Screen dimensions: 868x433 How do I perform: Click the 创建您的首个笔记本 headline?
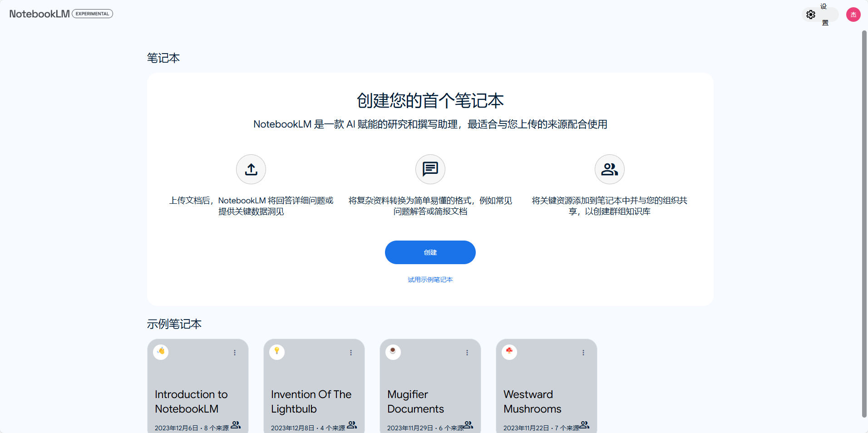click(x=430, y=101)
